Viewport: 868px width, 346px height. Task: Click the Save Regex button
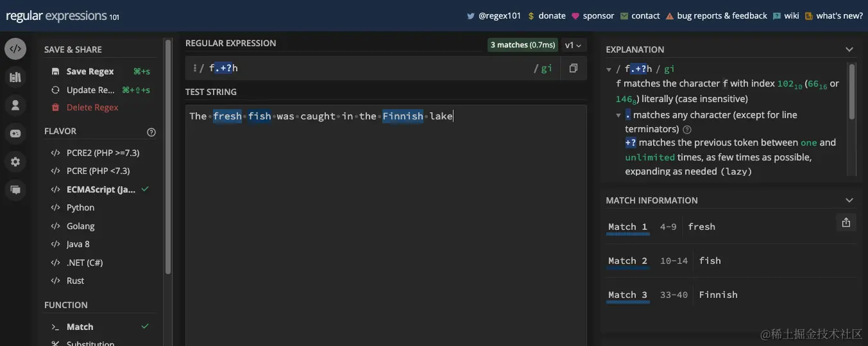(x=101, y=72)
